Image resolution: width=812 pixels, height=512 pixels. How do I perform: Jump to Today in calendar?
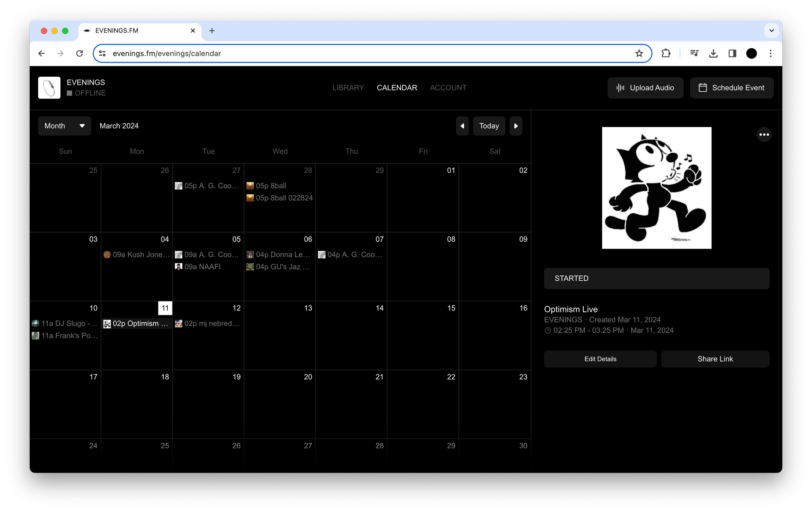pyautogui.click(x=489, y=126)
